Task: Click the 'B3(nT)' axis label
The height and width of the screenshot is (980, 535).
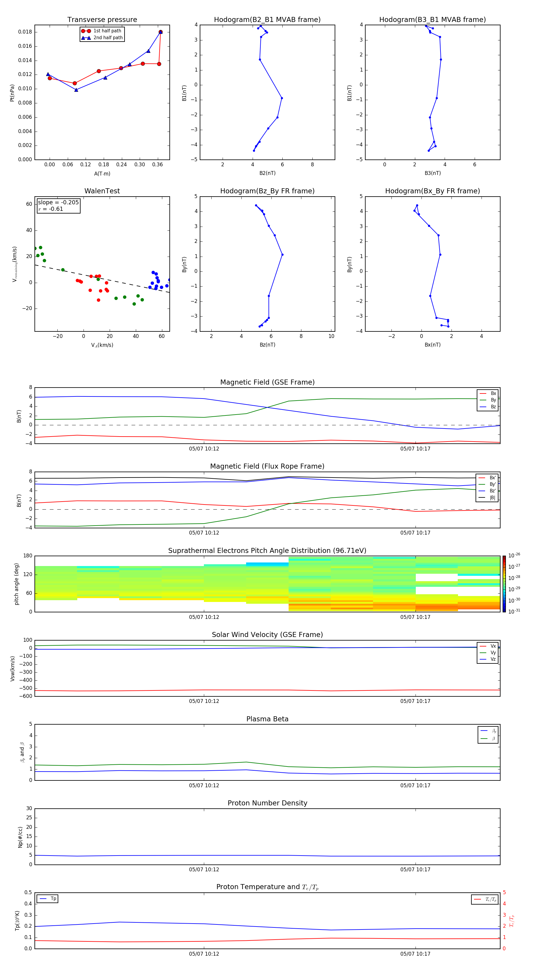Action: point(432,173)
